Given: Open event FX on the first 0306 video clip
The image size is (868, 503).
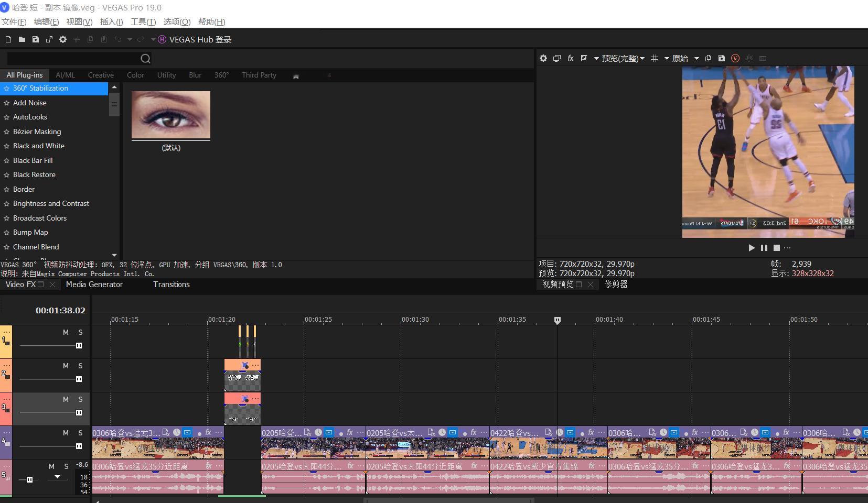Looking at the screenshot, I should [208, 432].
